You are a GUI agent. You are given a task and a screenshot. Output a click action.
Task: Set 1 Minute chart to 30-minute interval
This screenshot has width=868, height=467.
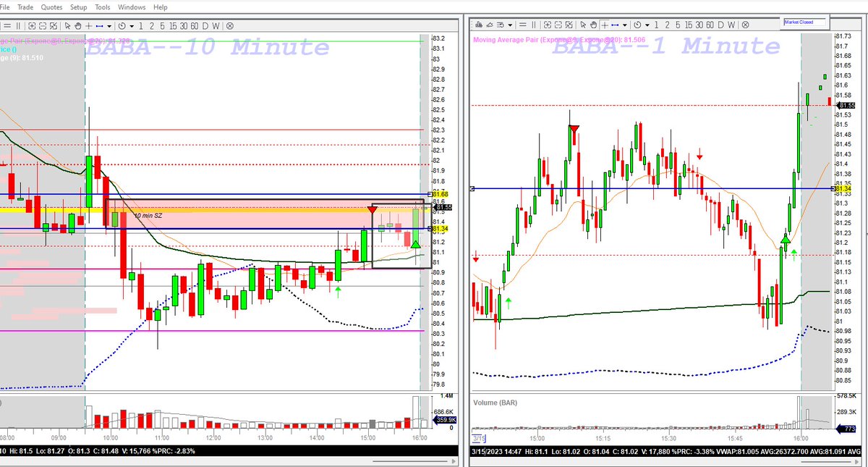(699, 25)
